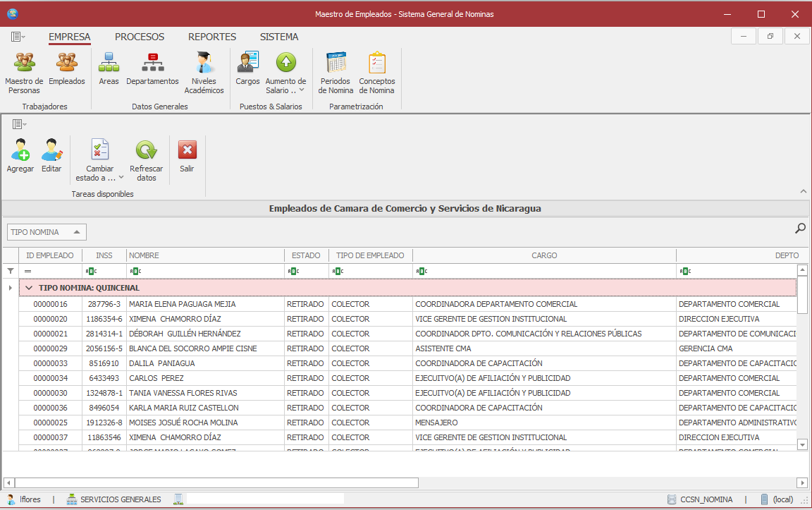This screenshot has width=812, height=510.
Task: Click the lflores user status icon
Action: tap(11, 499)
